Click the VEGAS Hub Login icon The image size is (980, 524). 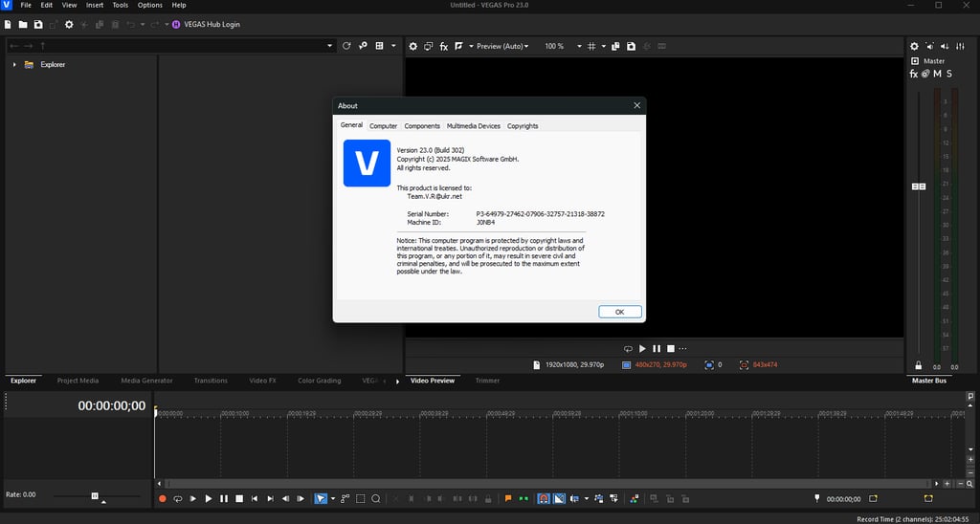point(175,24)
